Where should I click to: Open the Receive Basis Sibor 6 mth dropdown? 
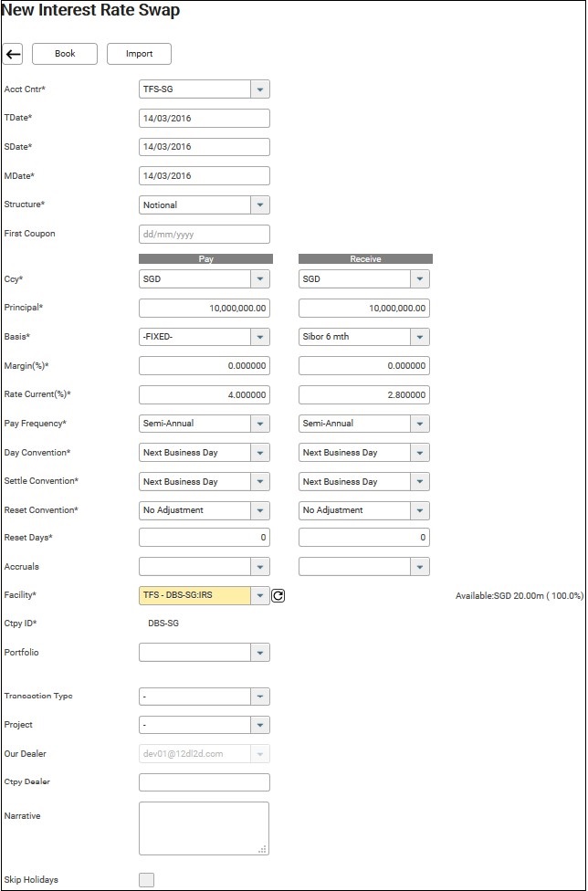click(x=419, y=337)
